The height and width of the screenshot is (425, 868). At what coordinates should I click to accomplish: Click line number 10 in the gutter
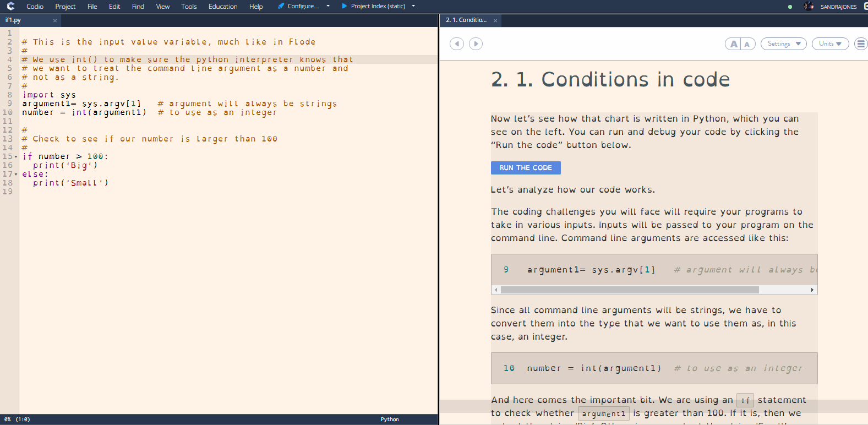[7, 112]
